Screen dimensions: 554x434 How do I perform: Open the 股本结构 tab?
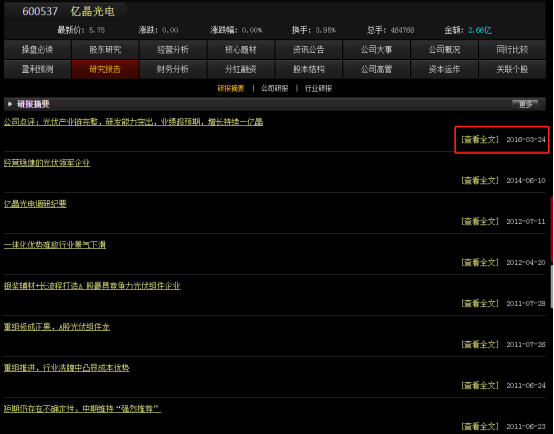pyautogui.click(x=309, y=69)
